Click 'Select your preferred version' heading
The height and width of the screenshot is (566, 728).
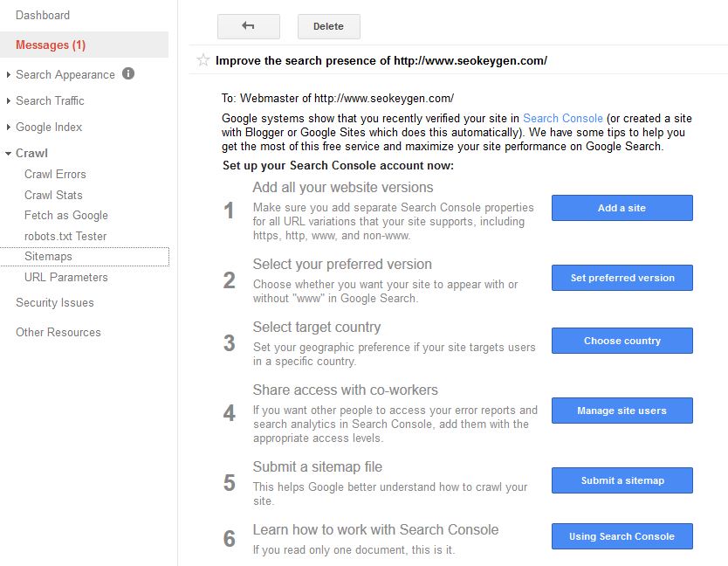pos(342,265)
